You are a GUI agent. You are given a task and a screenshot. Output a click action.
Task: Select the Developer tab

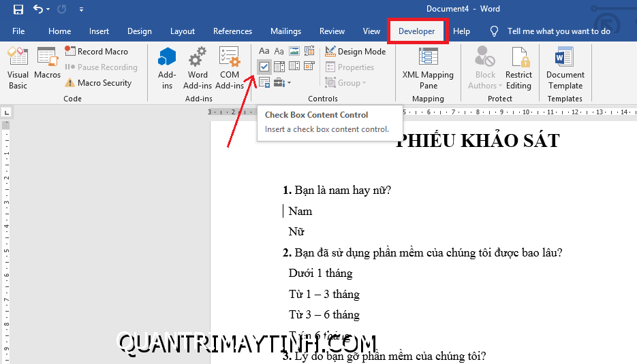(416, 31)
